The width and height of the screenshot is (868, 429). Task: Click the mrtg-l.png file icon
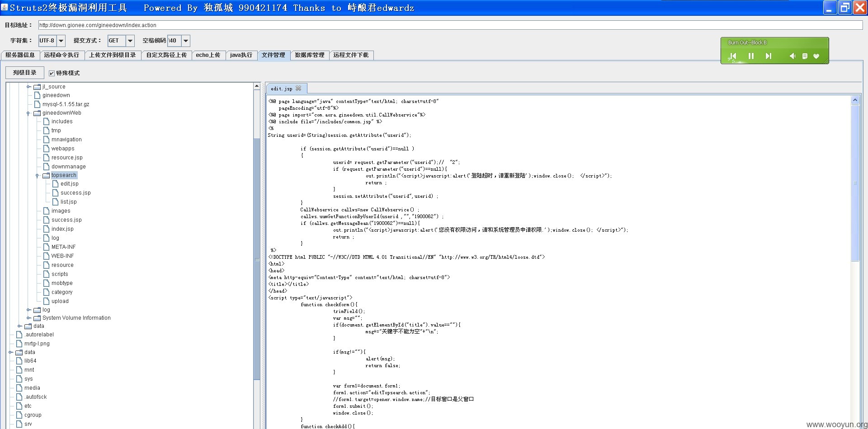[19, 344]
